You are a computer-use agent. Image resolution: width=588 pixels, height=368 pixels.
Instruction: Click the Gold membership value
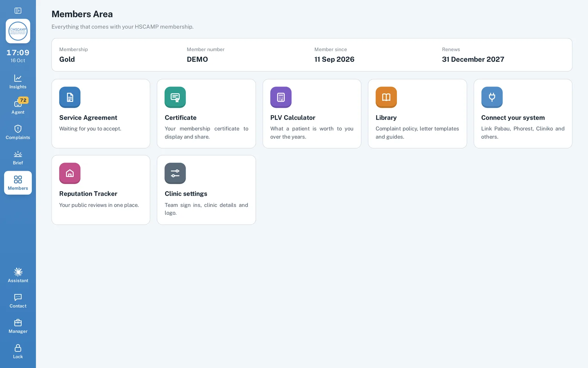point(67,59)
